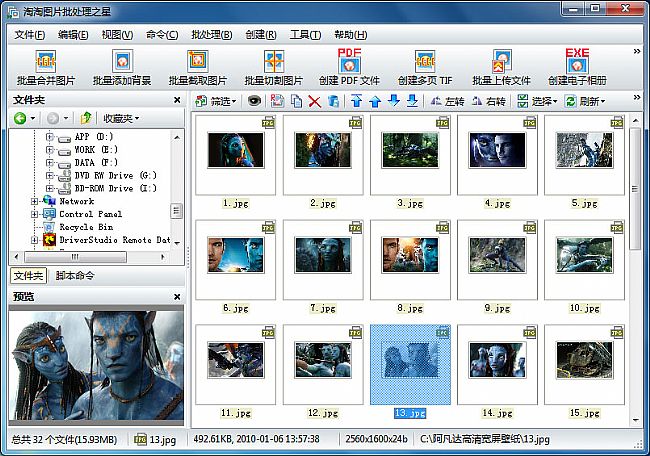Create EXE electronic album (创建电子相册)
The height and width of the screenshot is (456, 650).
(x=577, y=68)
